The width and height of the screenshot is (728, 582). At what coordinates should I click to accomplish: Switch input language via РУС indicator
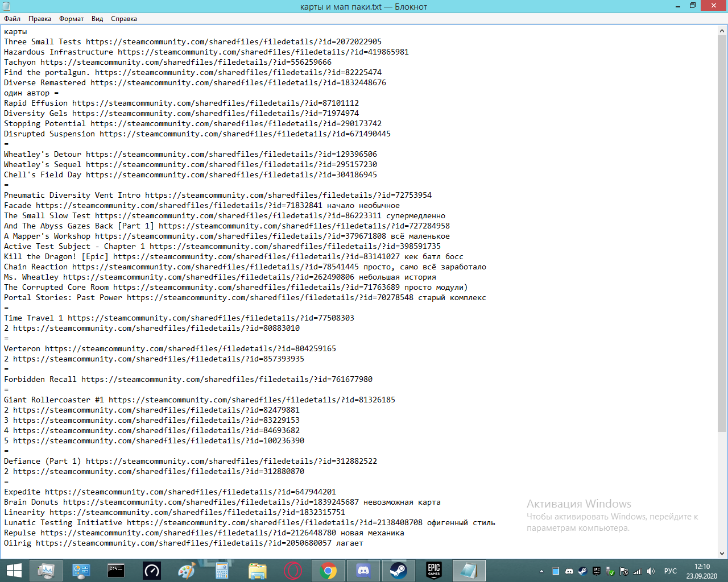click(x=671, y=571)
